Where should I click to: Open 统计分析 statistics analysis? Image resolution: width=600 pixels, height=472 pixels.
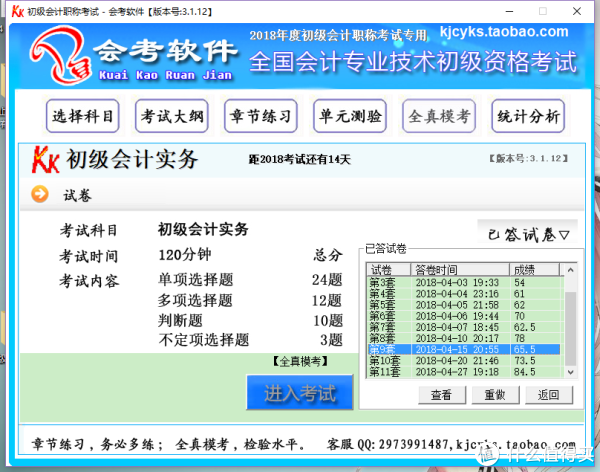point(528,116)
